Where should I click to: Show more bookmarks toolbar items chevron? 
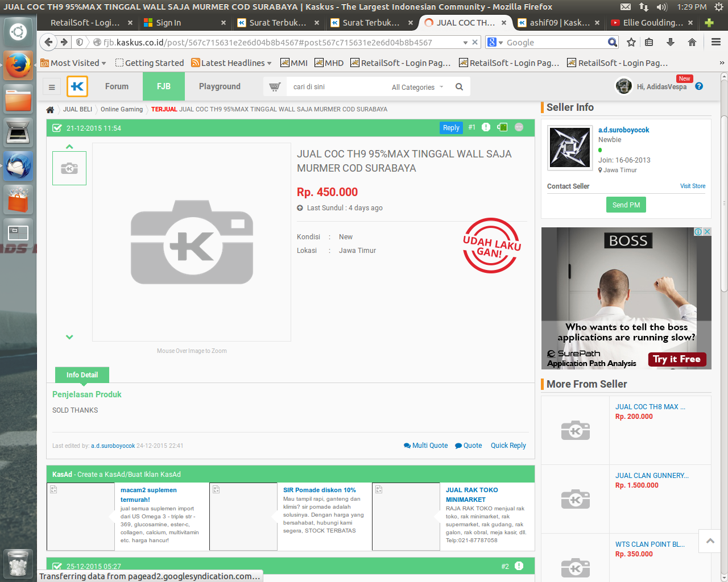(x=722, y=63)
